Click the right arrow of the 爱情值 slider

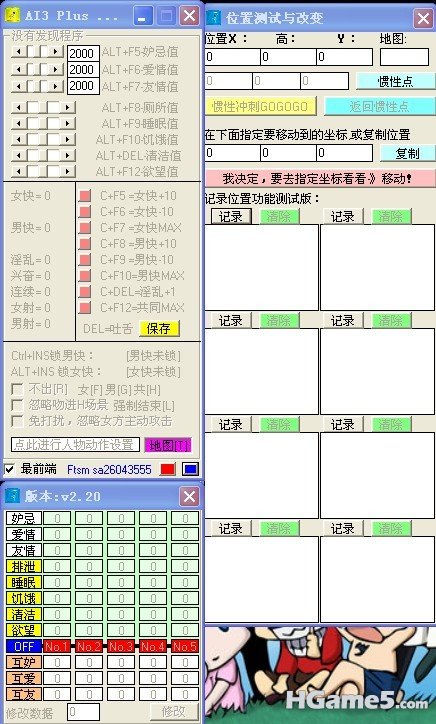[56, 70]
